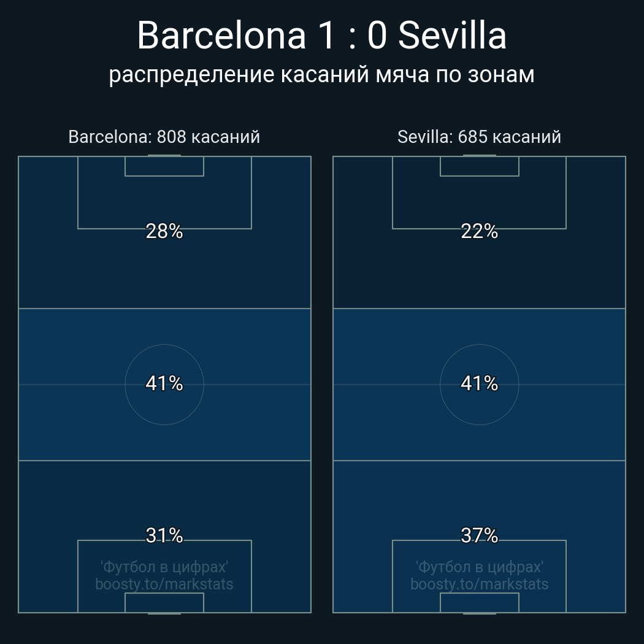Open boosty.to/markstats link on Barcelona pitch
This screenshot has width=644, height=644.
164,584
